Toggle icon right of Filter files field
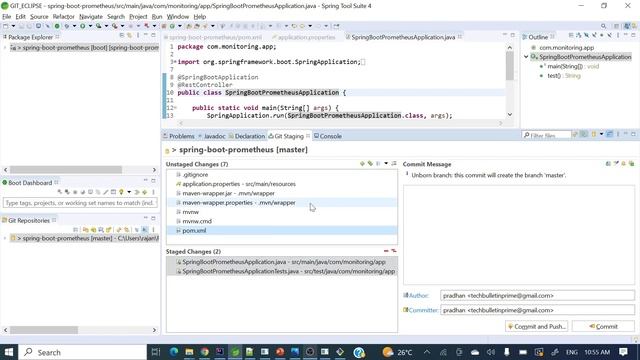Viewport: 640px width, 360px height. [575, 134]
